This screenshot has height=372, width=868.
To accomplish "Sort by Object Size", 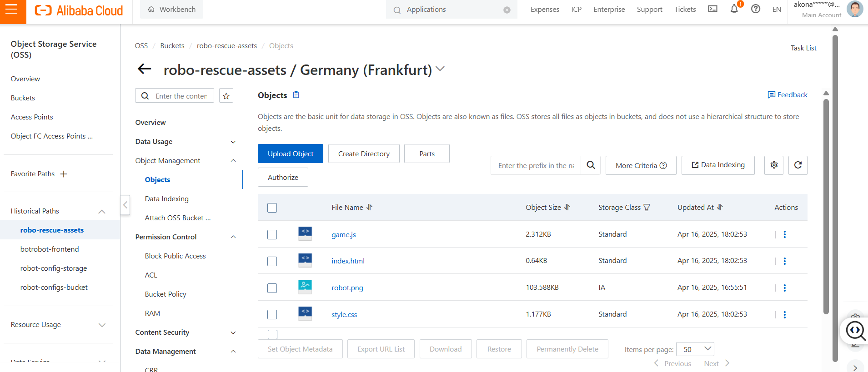I will pos(567,207).
